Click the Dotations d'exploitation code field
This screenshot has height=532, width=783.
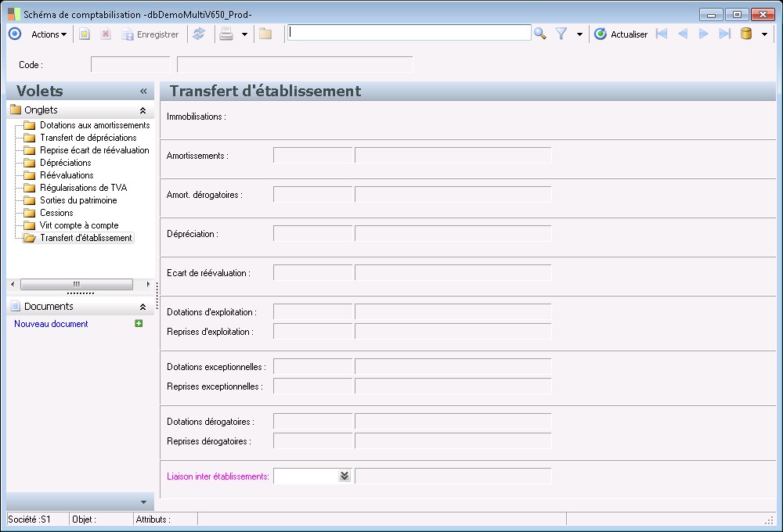pos(313,311)
